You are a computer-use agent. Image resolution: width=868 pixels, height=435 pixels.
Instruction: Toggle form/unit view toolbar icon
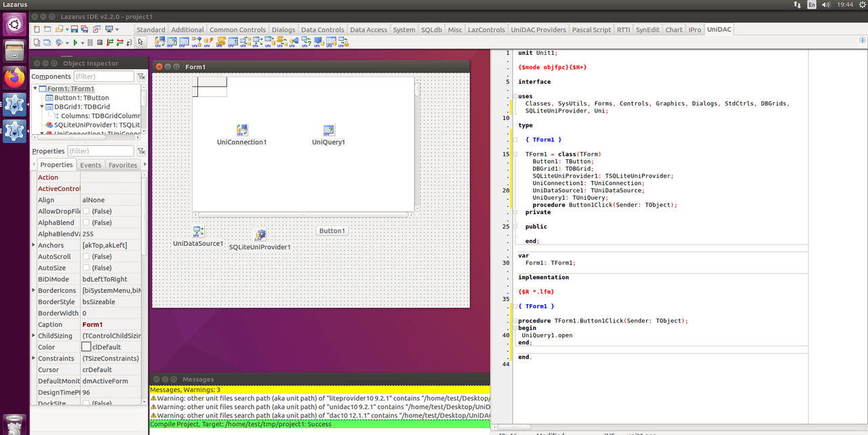point(97,29)
